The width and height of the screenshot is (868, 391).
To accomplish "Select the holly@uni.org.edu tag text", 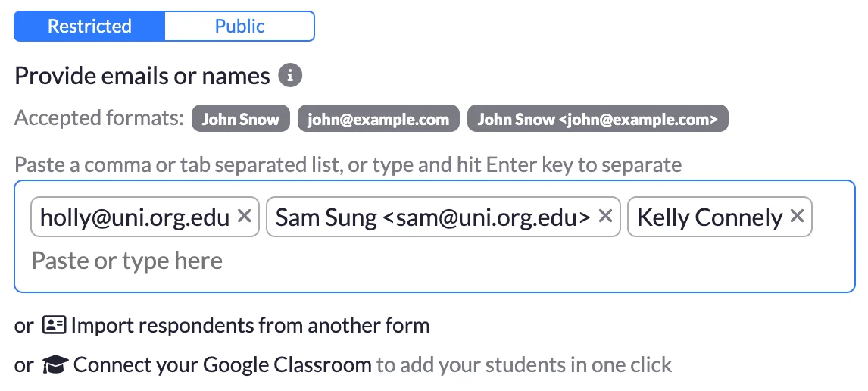I will click(134, 217).
